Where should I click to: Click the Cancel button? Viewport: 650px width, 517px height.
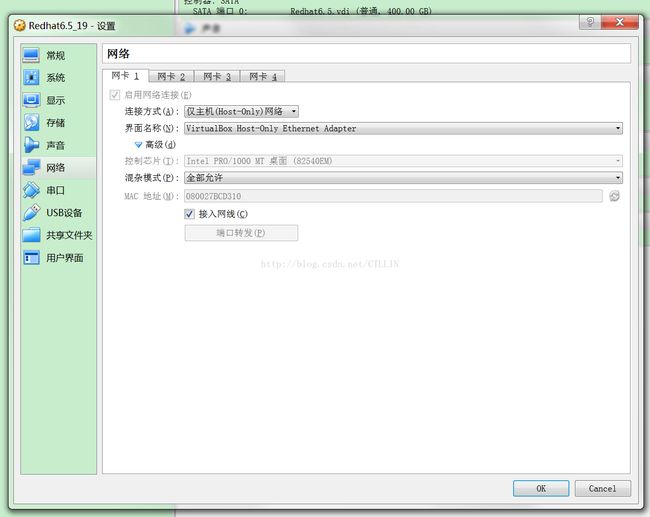pos(603,488)
